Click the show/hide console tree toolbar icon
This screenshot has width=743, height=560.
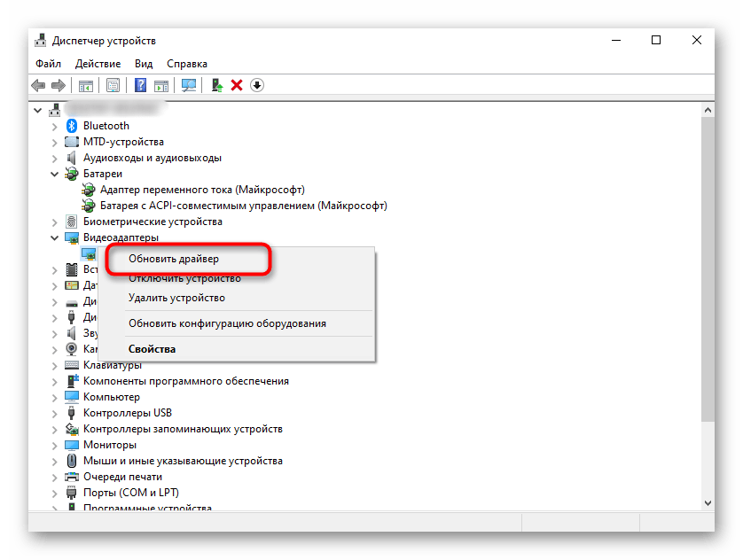pos(86,85)
